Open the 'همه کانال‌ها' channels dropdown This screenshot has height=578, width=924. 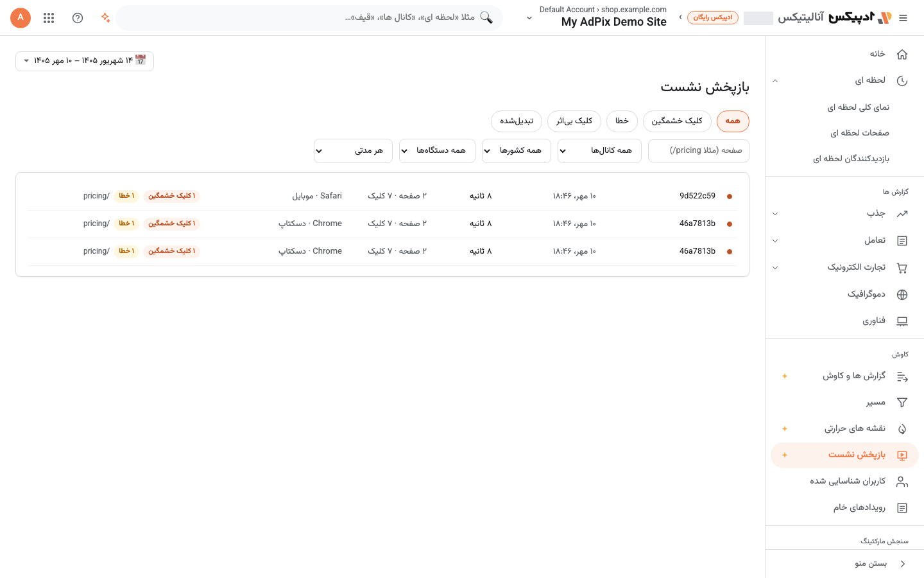coord(599,151)
